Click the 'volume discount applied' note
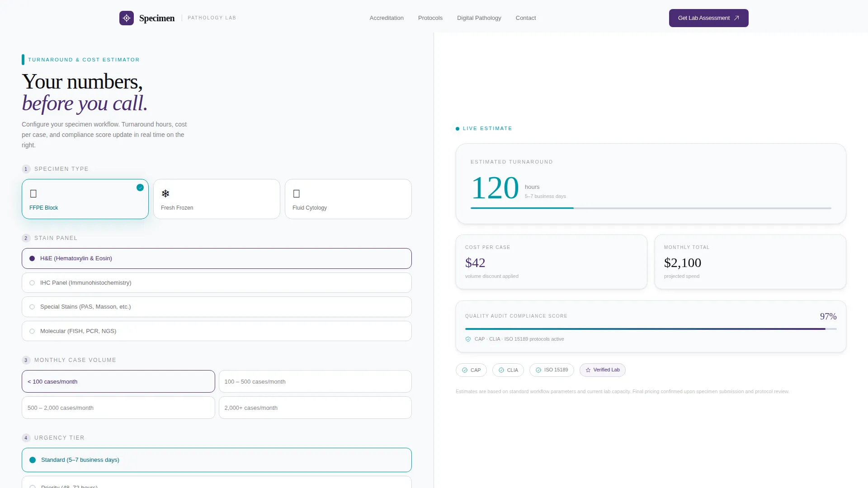This screenshot has height=488, width=868. pyautogui.click(x=492, y=276)
